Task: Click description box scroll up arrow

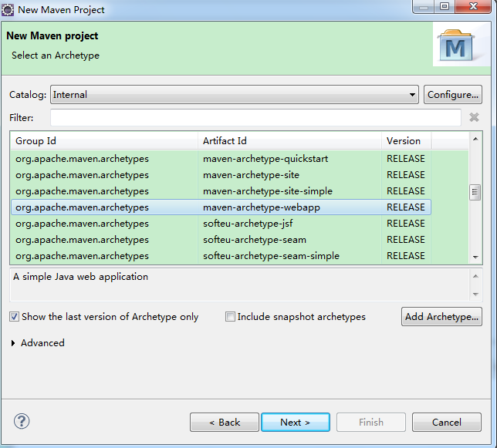Action: pyautogui.click(x=475, y=276)
